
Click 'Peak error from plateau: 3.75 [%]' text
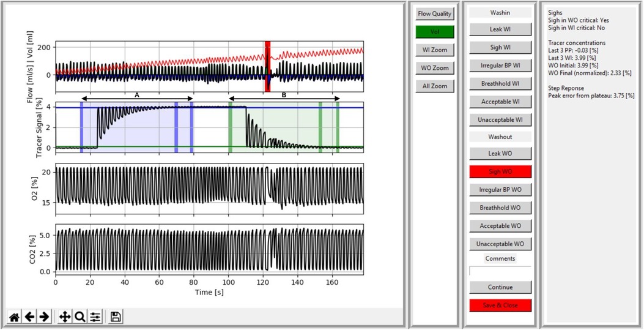click(591, 96)
